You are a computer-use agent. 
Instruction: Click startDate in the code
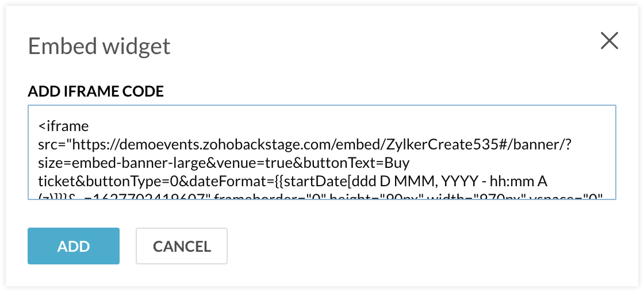click(303, 182)
